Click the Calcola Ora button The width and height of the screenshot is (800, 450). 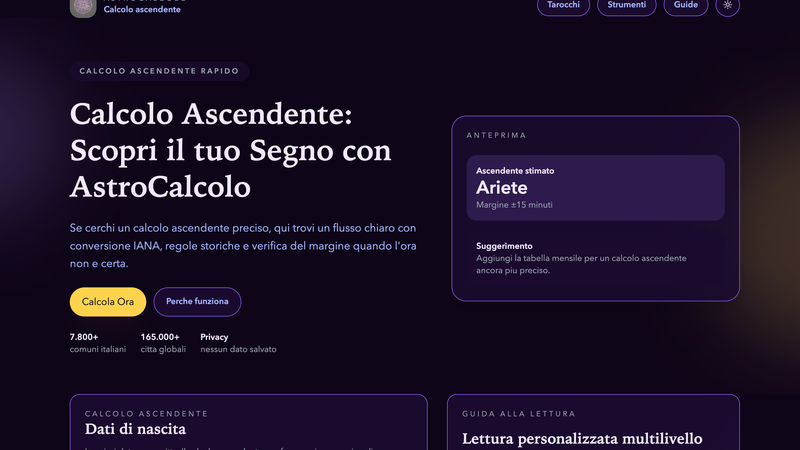[108, 302]
